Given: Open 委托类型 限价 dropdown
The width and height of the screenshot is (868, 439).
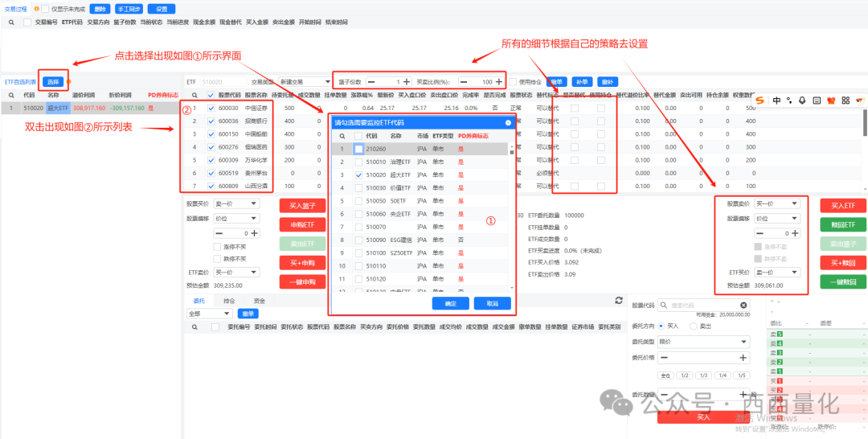Looking at the screenshot, I should [x=703, y=343].
